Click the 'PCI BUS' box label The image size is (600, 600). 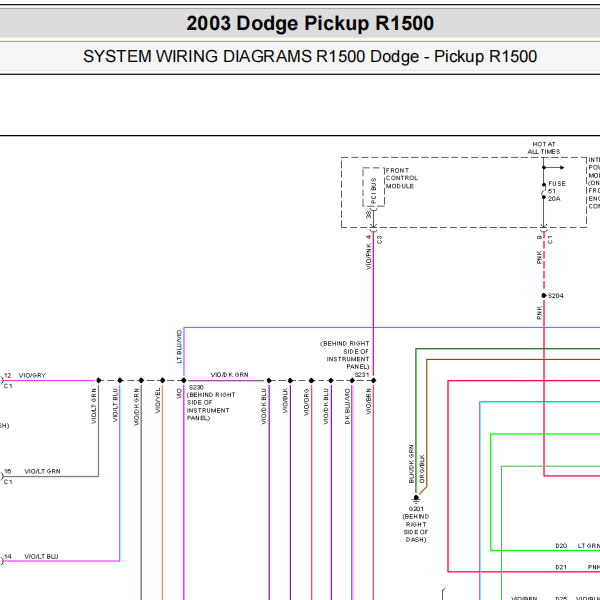tap(374, 191)
